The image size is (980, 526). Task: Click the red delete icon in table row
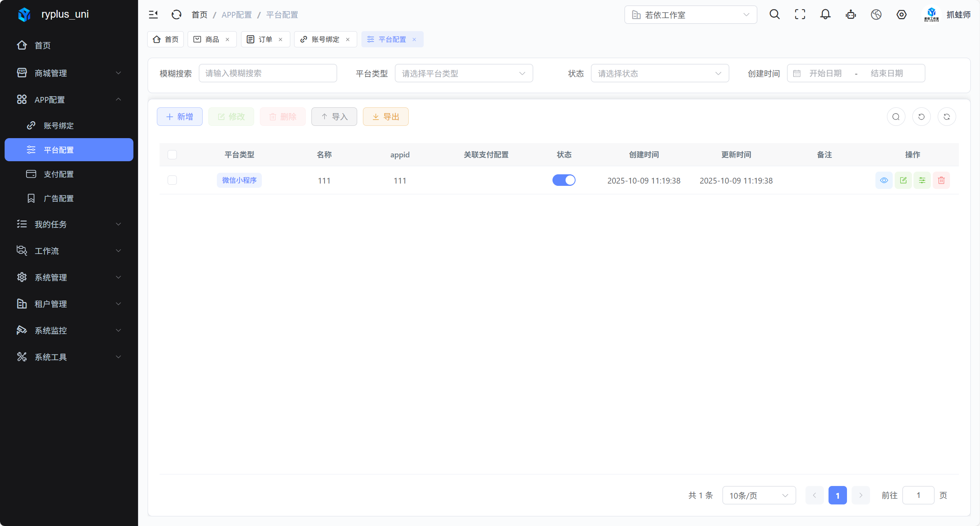click(x=941, y=180)
